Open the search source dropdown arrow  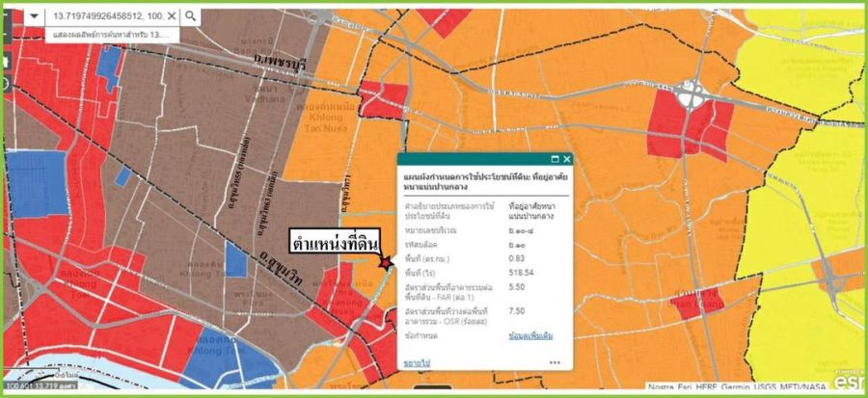click(x=35, y=16)
